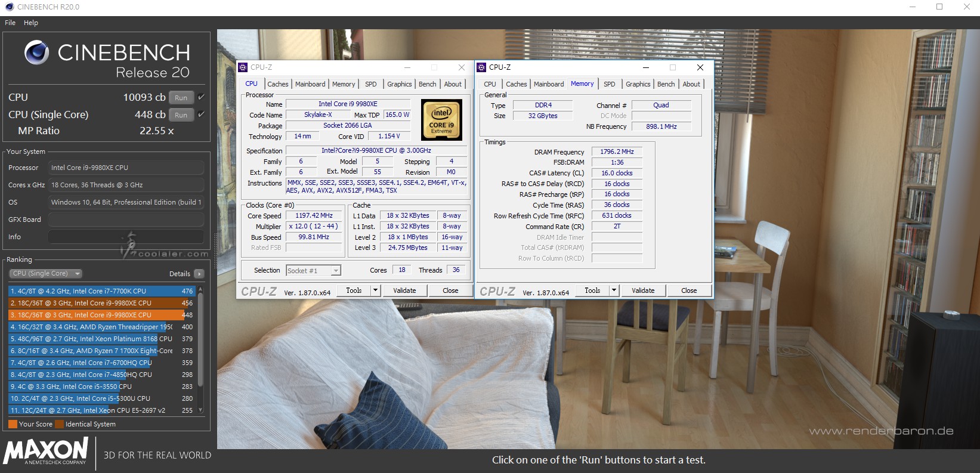
Task: Open the Memory tab in left CPU-Z
Action: coord(344,84)
